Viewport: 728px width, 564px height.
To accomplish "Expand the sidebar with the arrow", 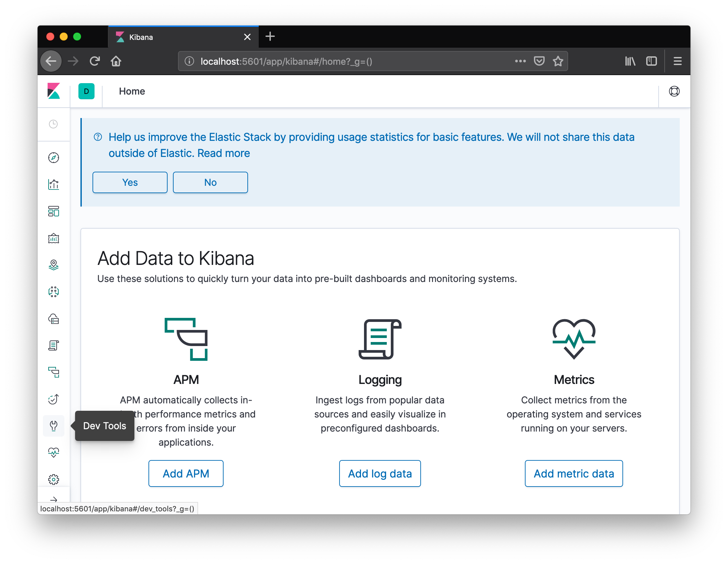I will (54, 499).
